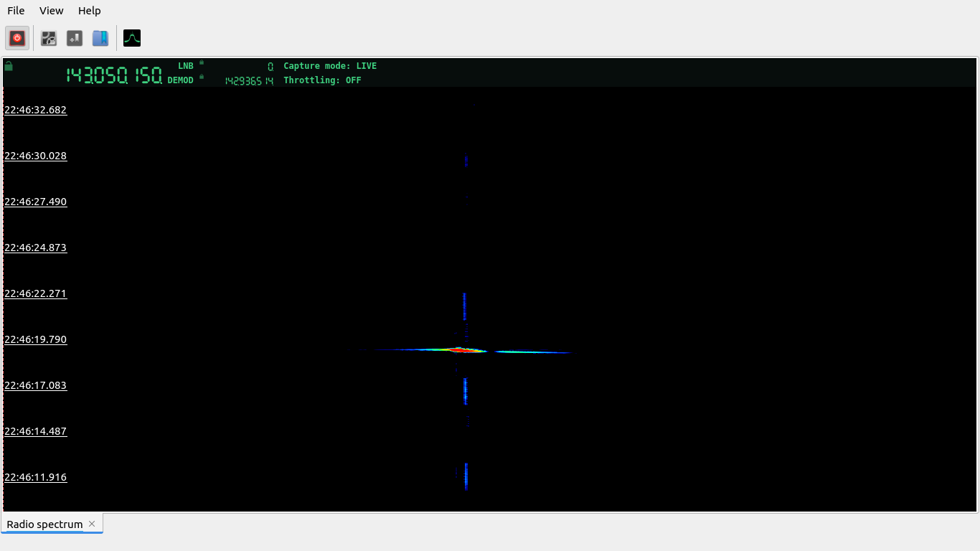This screenshot has width=980, height=551.
Task: Click the demodulator frequency value 142.936.514
Action: click(x=249, y=81)
